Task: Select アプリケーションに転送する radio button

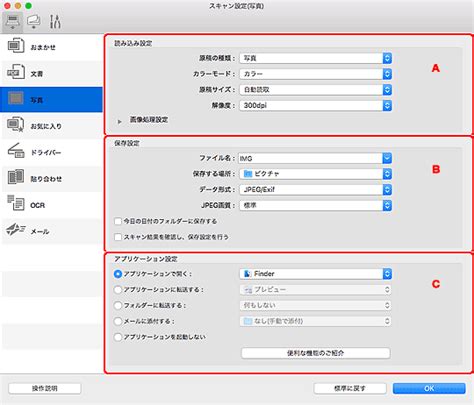Action: (118, 290)
